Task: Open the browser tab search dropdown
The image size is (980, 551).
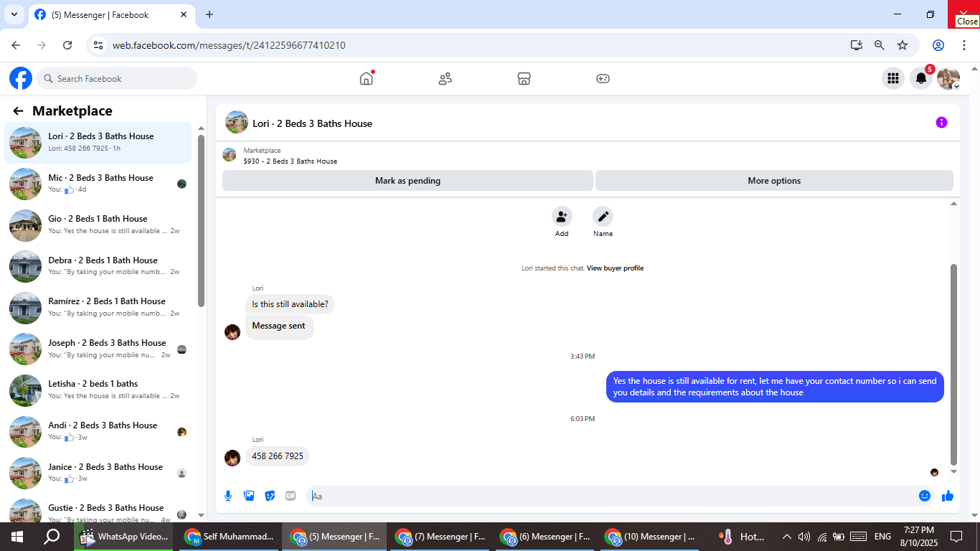Action: pyautogui.click(x=14, y=14)
